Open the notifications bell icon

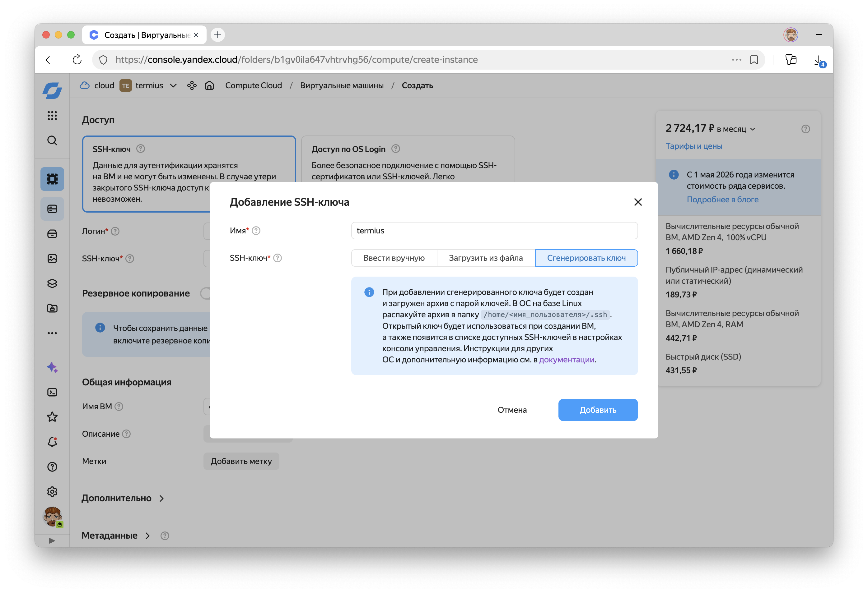click(x=52, y=442)
